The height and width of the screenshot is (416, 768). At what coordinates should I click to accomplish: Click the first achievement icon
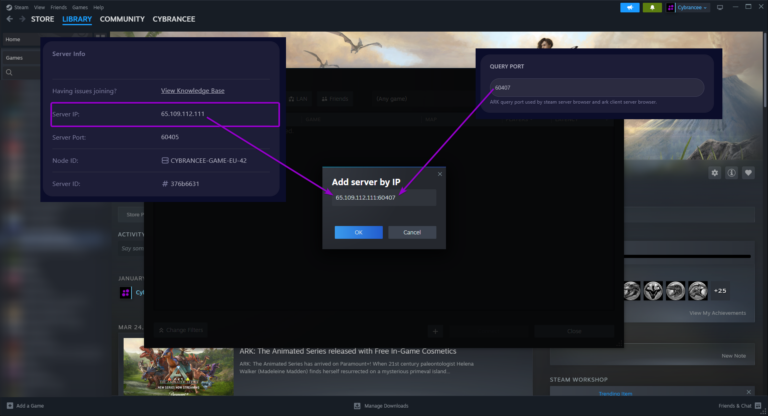(632, 291)
